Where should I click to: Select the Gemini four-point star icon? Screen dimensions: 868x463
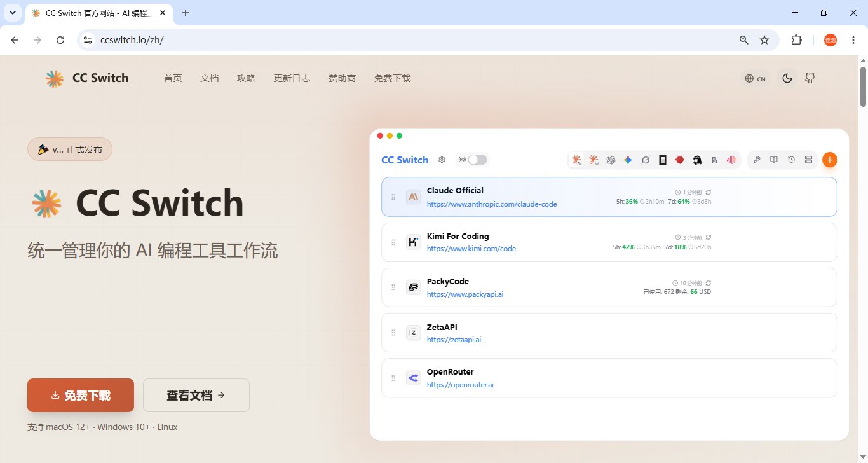pyautogui.click(x=628, y=160)
